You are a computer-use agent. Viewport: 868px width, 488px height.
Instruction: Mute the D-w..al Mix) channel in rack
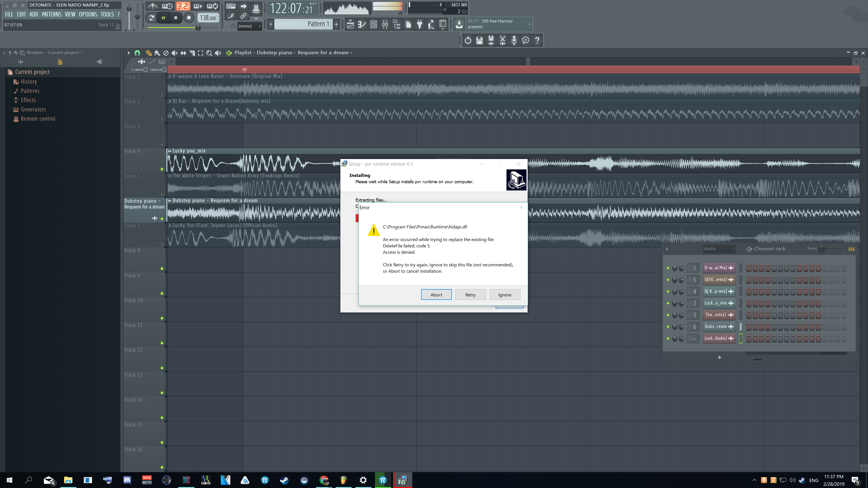(668, 268)
